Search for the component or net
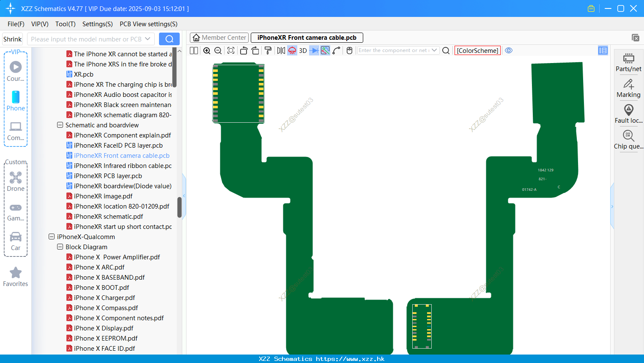 (x=446, y=50)
